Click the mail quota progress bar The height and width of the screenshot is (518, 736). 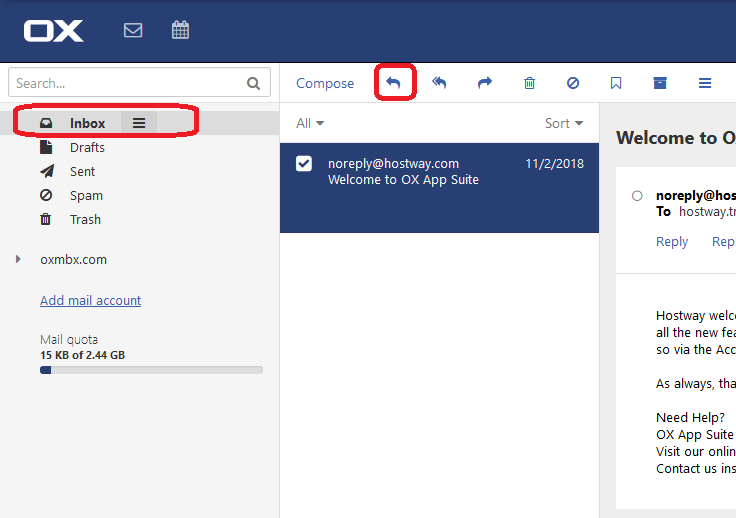pos(152,370)
